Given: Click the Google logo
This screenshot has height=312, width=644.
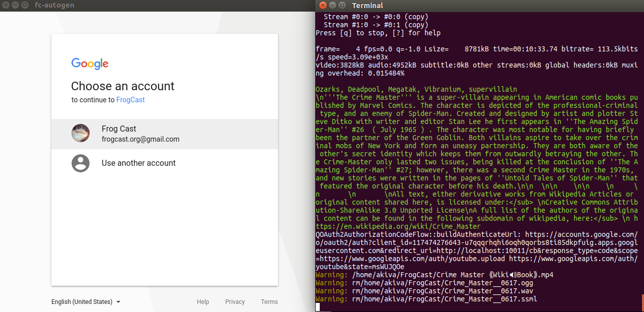Looking at the screenshot, I should (x=90, y=64).
